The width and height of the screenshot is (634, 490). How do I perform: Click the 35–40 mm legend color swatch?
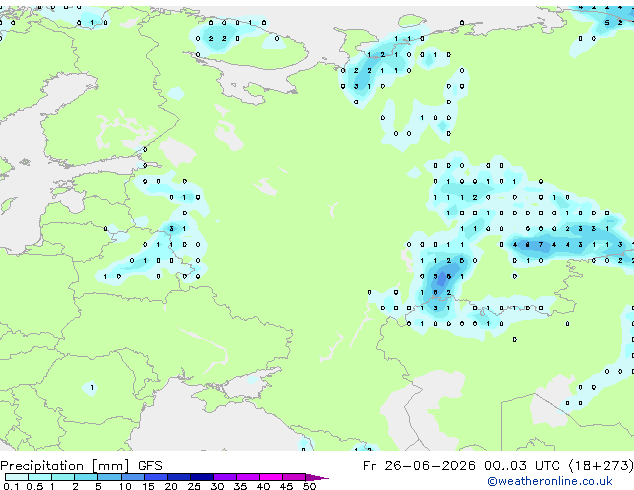247,477
